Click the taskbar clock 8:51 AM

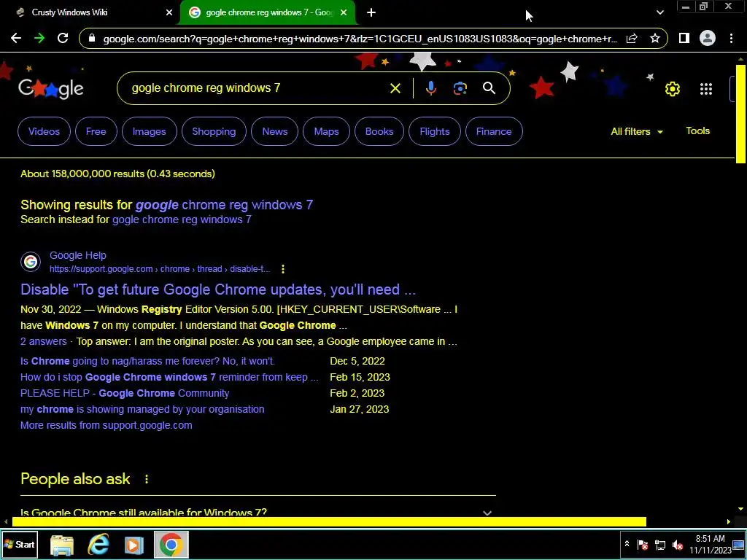point(710,539)
